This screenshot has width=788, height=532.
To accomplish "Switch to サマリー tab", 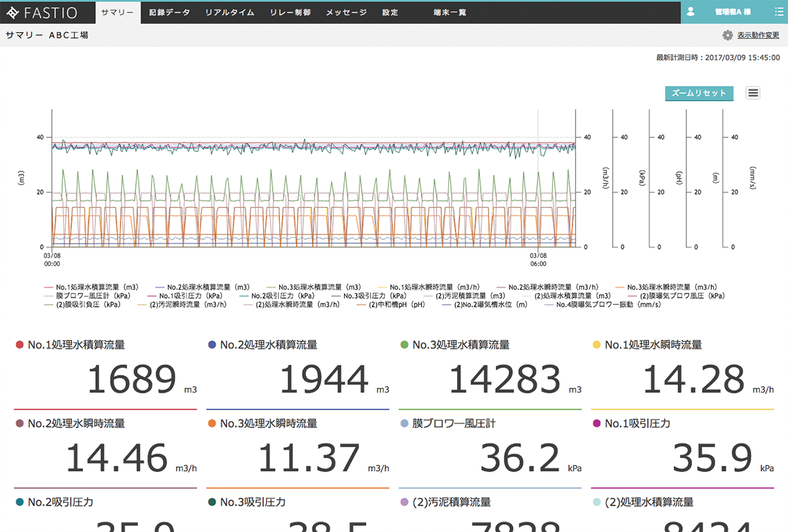I will pos(118,12).
